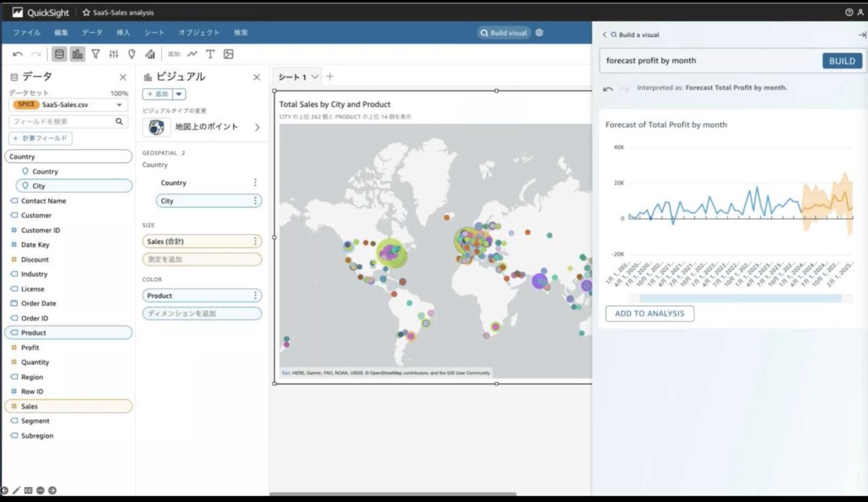Open the Filter funnel tool
Image resolution: width=868 pixels, height=502 pixels.
tap(95, 54)
